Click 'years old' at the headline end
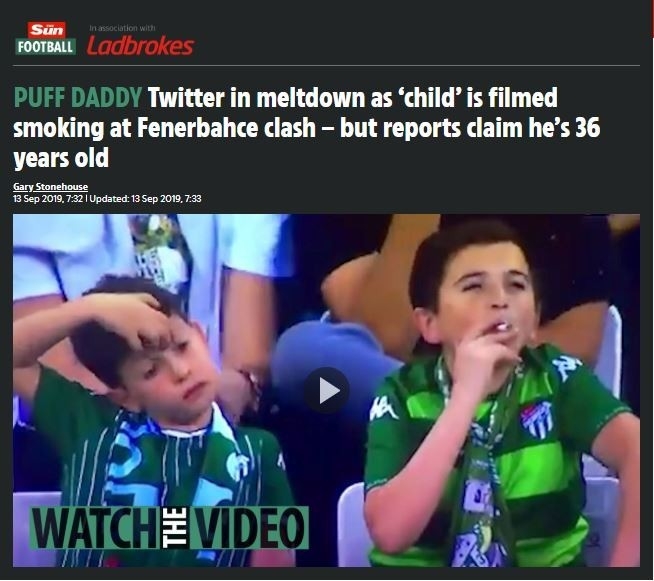 click(61, 158)
